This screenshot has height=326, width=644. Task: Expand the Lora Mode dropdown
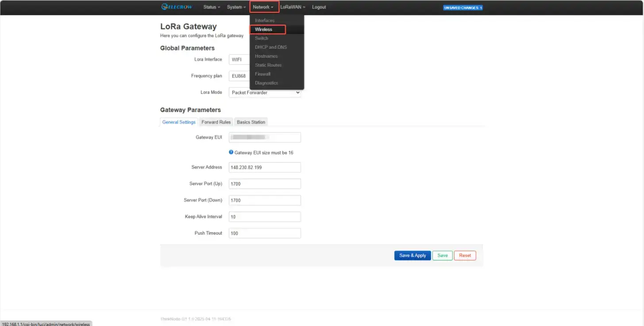click(265, 93)
